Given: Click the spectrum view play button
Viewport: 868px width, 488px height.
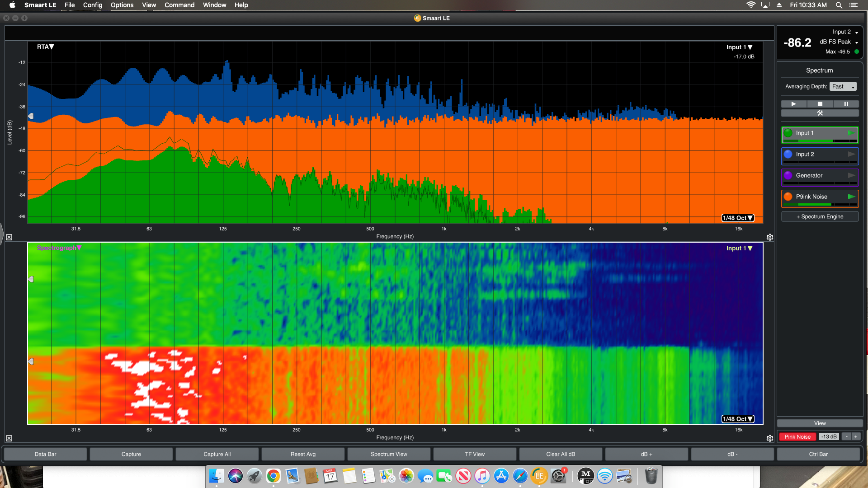Looking at the screenshot, I should [x=793, y=103].
